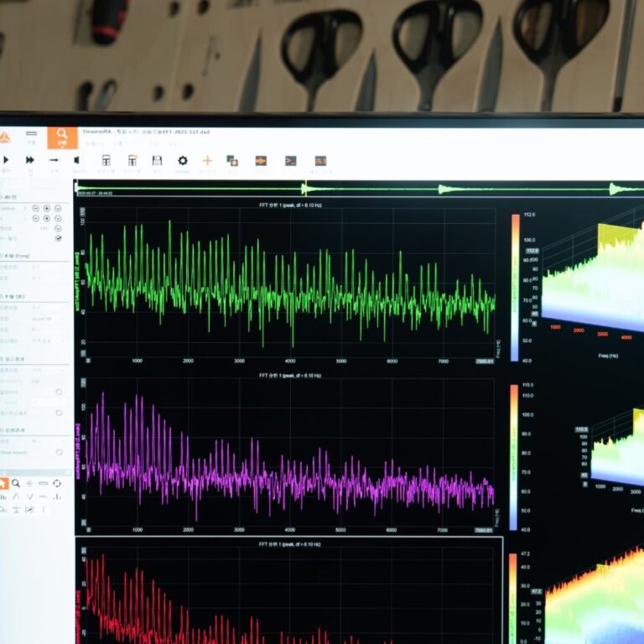This screenshot has width=644, height=644.
Task: Open the first dropdown under X axis
Action: (x=48, y=267)
